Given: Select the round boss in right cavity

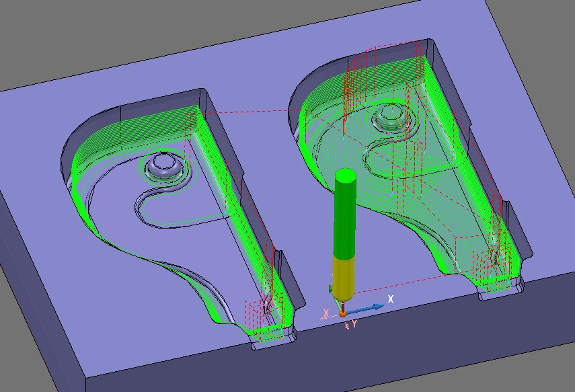Looking at the screenshot, I should tap(391, 118).
